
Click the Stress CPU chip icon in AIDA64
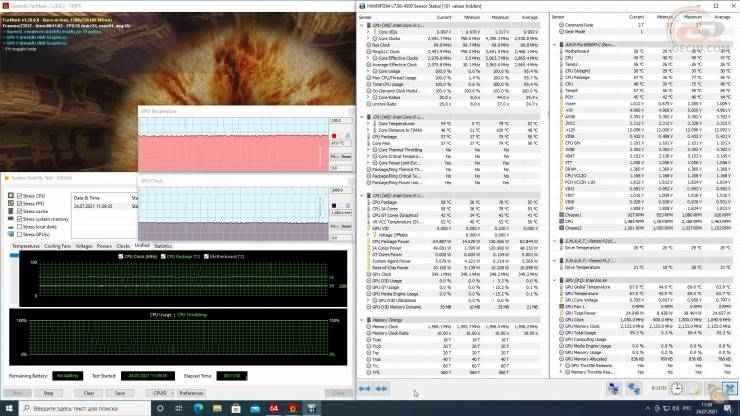11,195
